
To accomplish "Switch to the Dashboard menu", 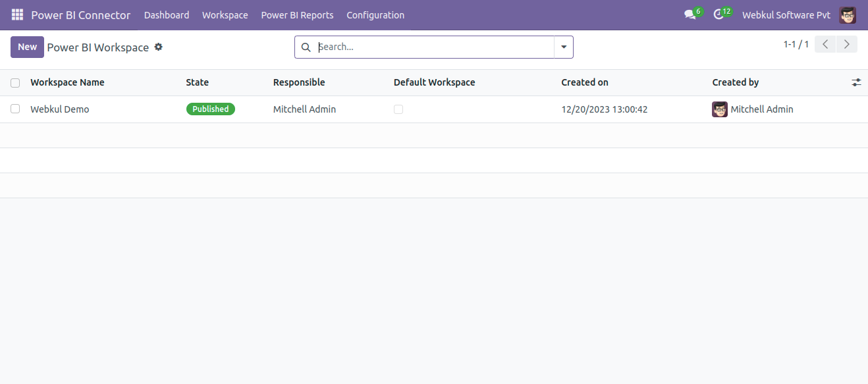I will (x=166, y=14).
